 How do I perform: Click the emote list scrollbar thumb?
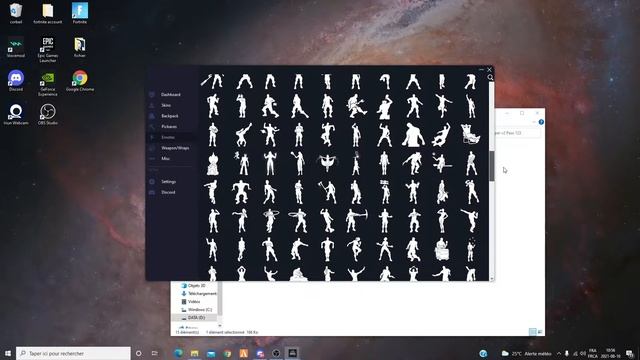pos(491,166)
